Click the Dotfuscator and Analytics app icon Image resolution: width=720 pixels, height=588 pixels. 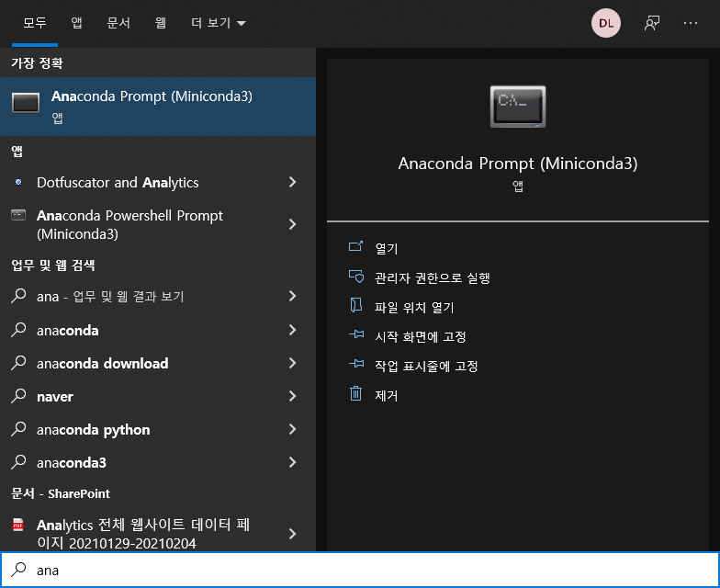point(18,182)
